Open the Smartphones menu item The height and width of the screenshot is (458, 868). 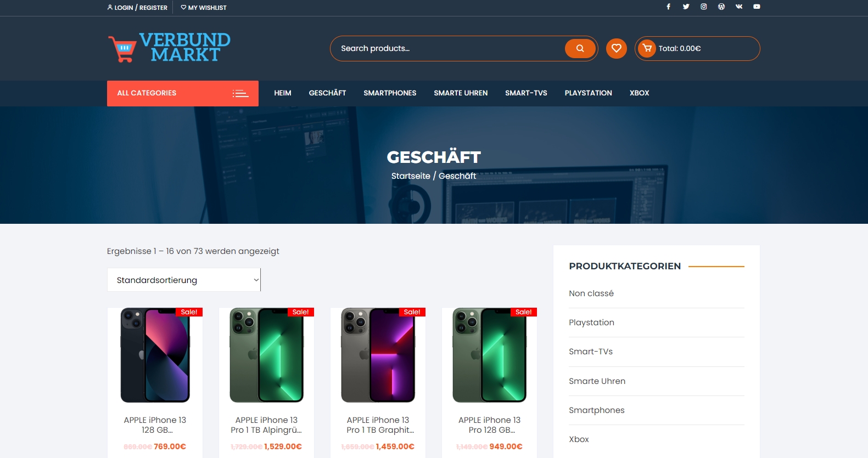click(390, 93)
